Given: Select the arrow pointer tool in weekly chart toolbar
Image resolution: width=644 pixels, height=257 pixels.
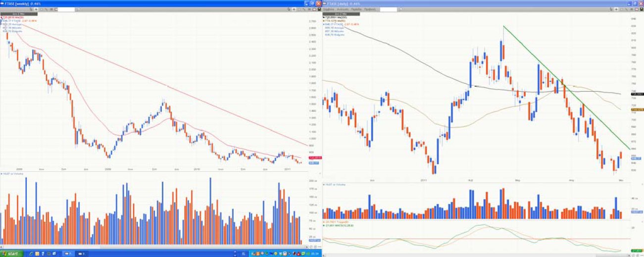Looking at the screenshot, I should [30, 9].
